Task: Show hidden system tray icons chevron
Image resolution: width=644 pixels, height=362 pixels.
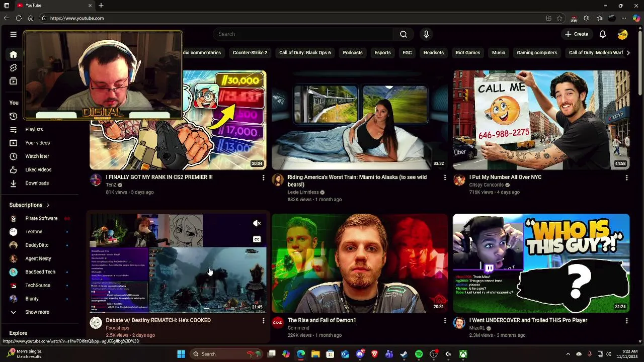Action: click(x=568, y=354)
